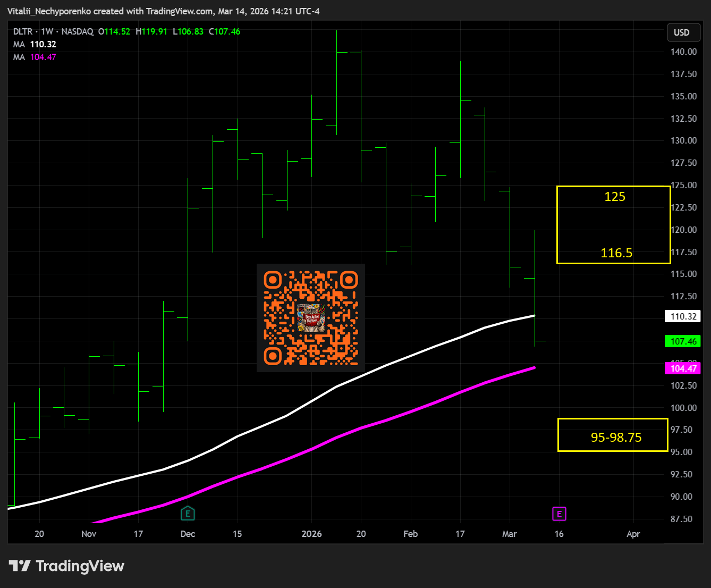711x588 pixels.
Task: Click the 137.50 price axis label
Action: coord(684,74)
